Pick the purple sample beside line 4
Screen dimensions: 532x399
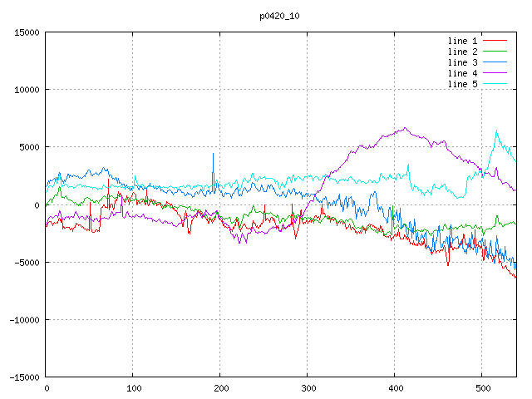[495, 73]
